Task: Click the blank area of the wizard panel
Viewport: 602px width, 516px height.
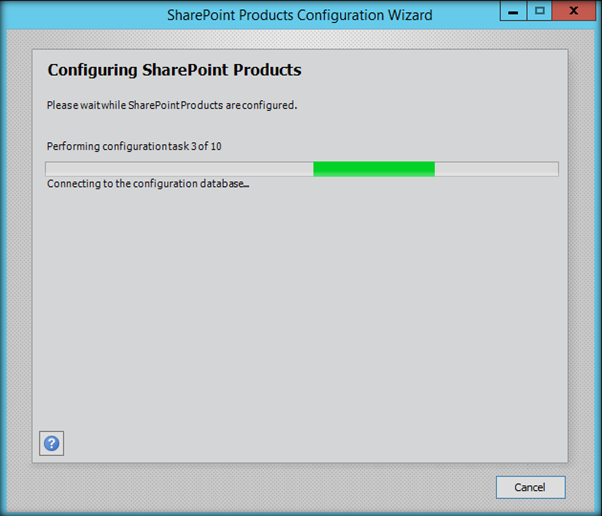Action: click(299, 307)
